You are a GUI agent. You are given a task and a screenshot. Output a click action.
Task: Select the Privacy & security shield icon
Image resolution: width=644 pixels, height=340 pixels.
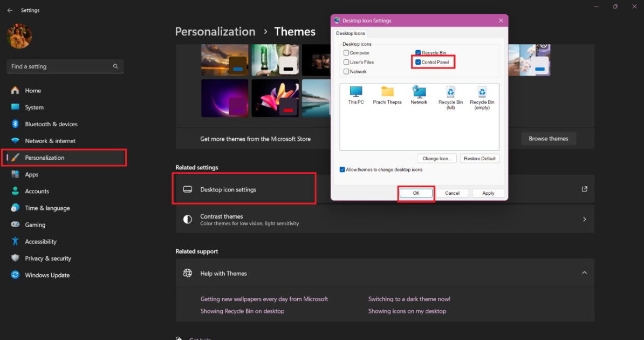pyautogui.click(x=15, y=258)
